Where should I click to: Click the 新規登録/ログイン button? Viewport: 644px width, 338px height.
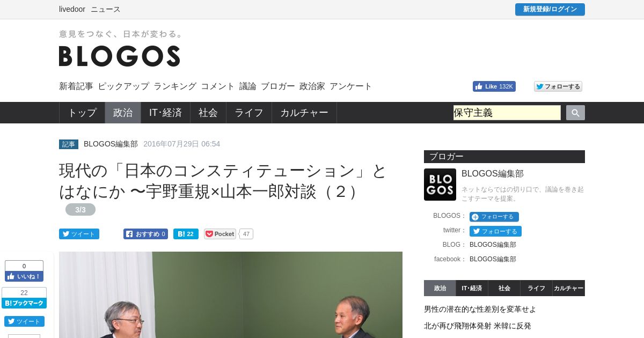tap(550, 9)
